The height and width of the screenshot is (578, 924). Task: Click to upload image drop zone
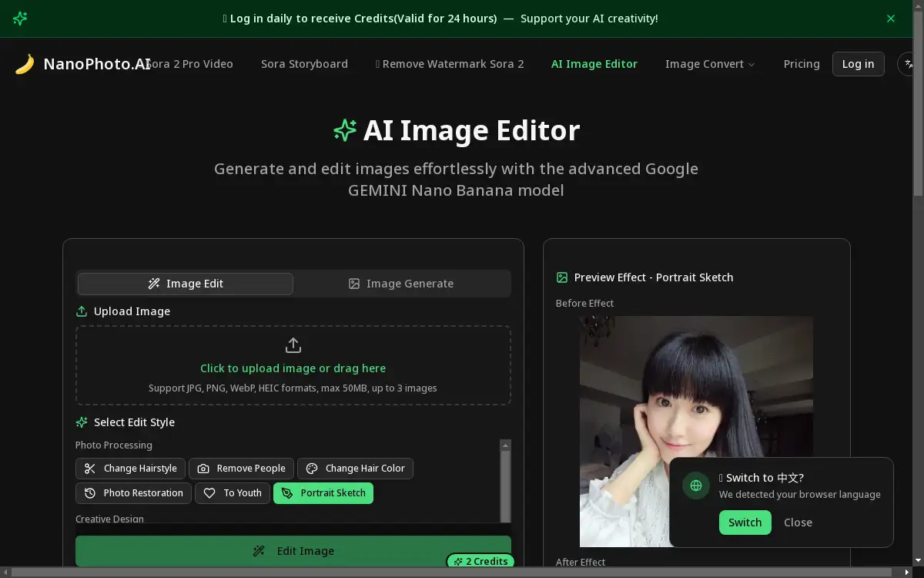[x=293, y=365]
